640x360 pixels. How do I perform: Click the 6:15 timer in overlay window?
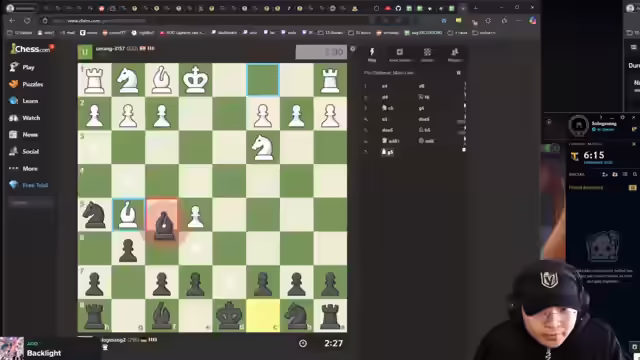[x=594, y=155]
